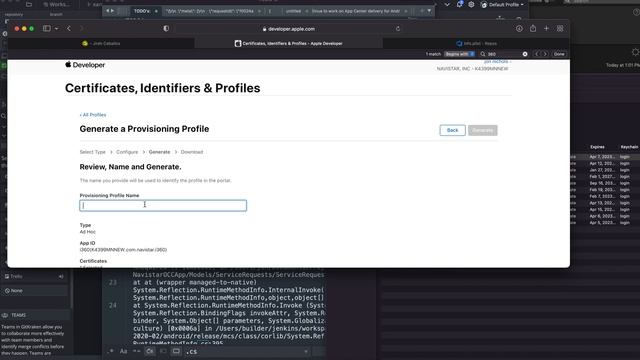Close the TODO's editor tab
The image size is (640, 360).
click(x=156, y=11)
